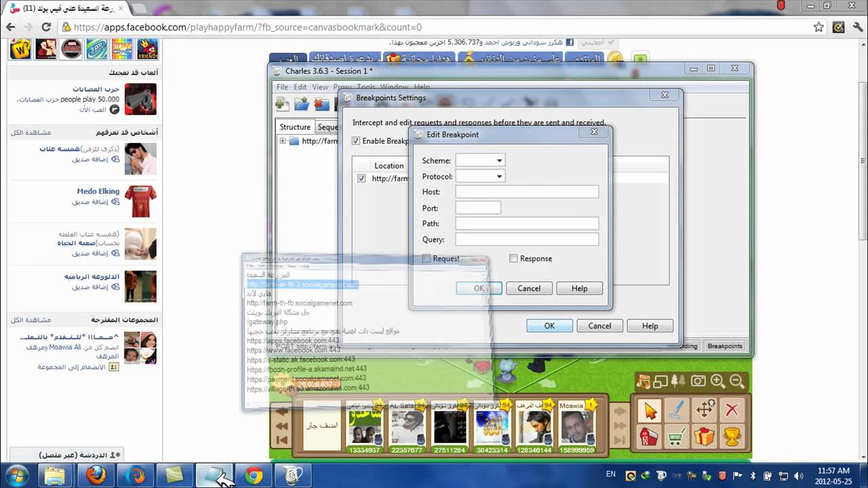Select the move tool in game panel
The image size is (868, 488).
(705, 409)
